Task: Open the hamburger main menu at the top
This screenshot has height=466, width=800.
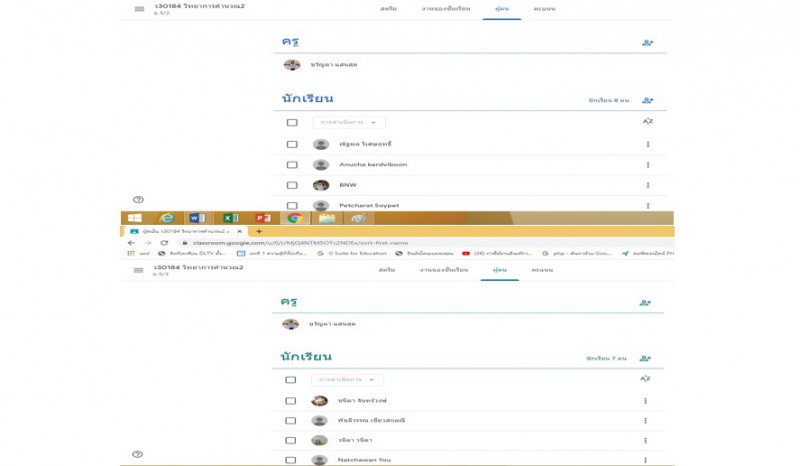Action: coord(139,9)
